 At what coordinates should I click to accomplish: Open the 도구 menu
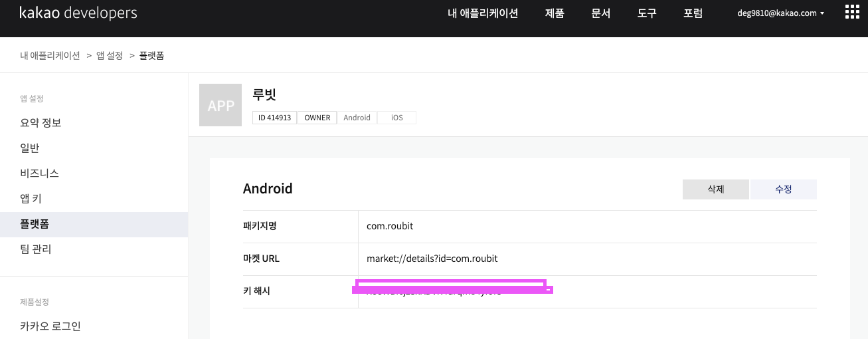point(647,13)
